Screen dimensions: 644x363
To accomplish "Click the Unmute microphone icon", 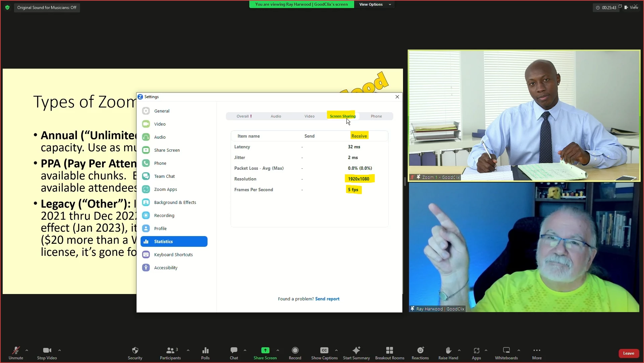I will click(x=16, y=350).
